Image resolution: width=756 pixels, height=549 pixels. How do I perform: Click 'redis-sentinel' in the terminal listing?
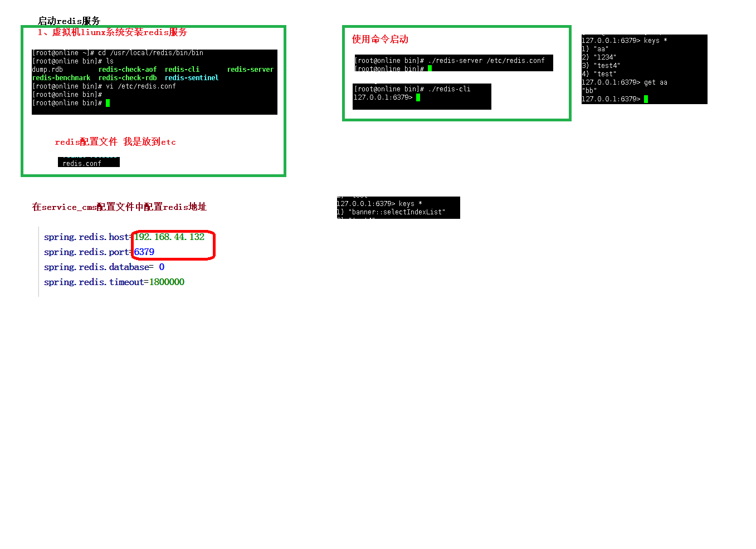tap(192, 78)
